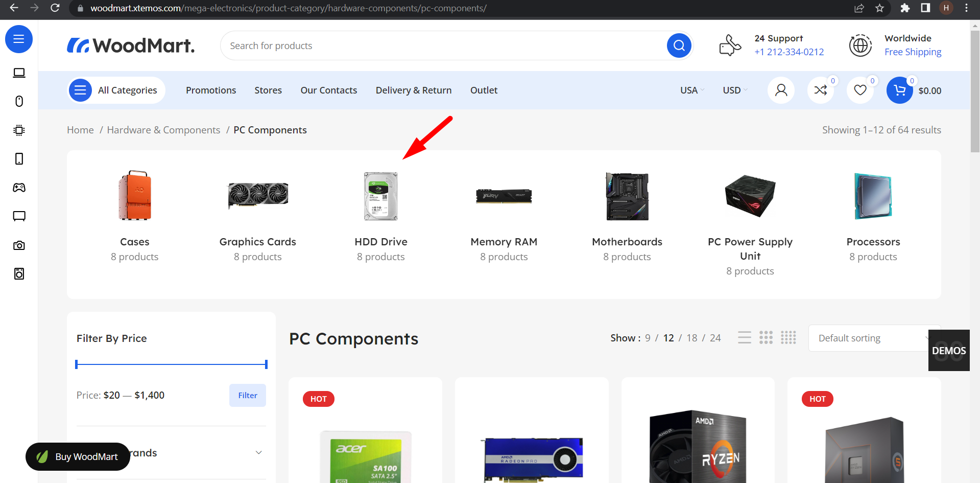
Task: Open Delivery & Return menu item
Action: (414, 90)
